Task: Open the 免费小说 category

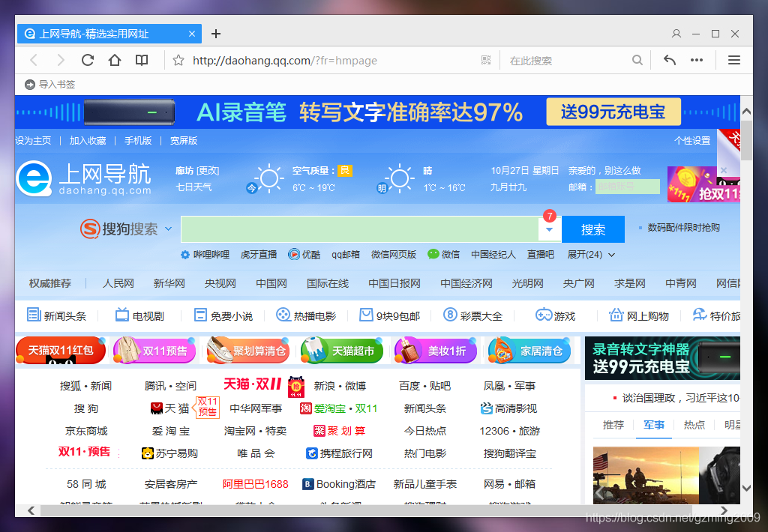Action: tap(223, 315)
